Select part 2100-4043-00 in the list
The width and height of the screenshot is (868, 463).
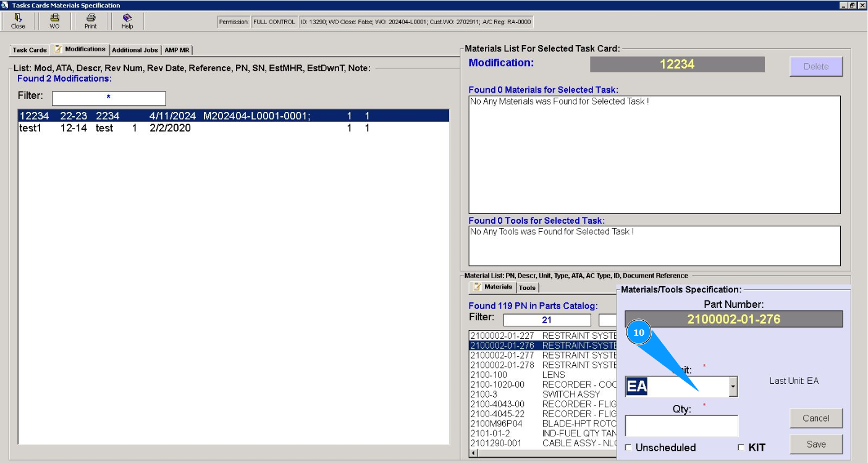[x=543, y=404]
